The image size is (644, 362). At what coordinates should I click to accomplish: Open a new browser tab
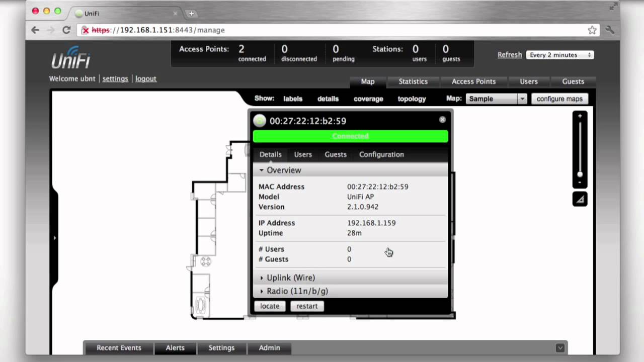click(x=191, y=14)
